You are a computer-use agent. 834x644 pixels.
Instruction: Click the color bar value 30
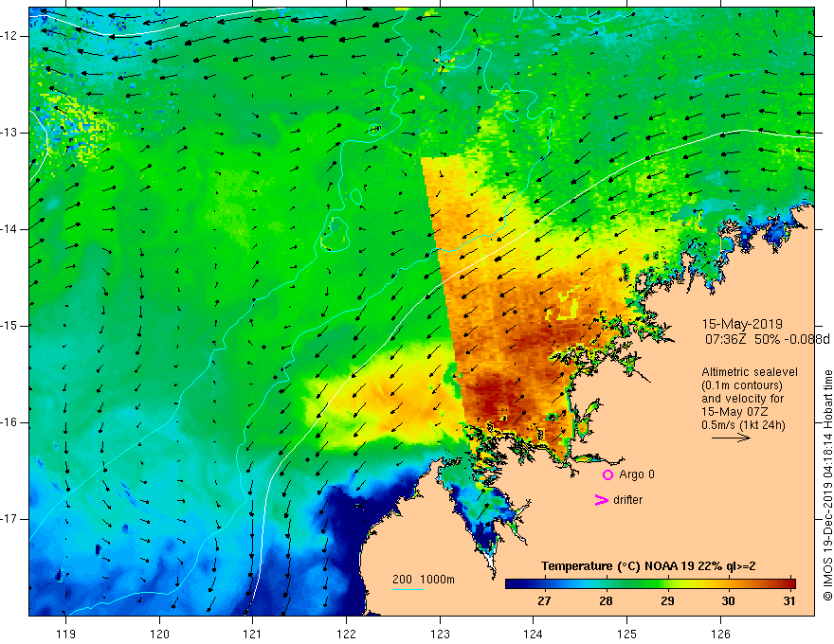pos(728,601)
